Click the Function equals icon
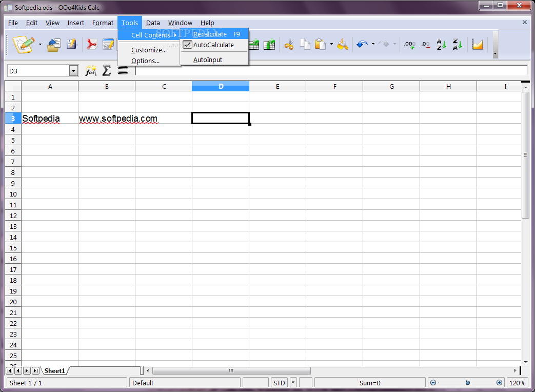 coord(123,71)
